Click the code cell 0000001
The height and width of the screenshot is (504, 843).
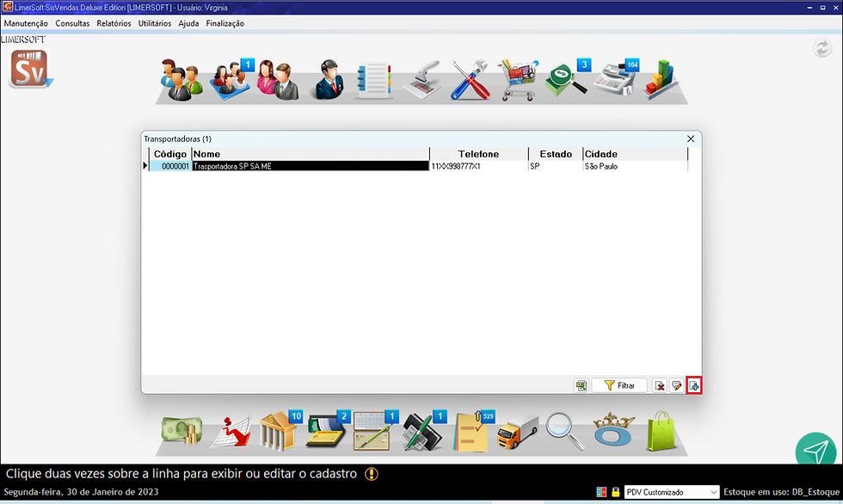click(170, 166)
